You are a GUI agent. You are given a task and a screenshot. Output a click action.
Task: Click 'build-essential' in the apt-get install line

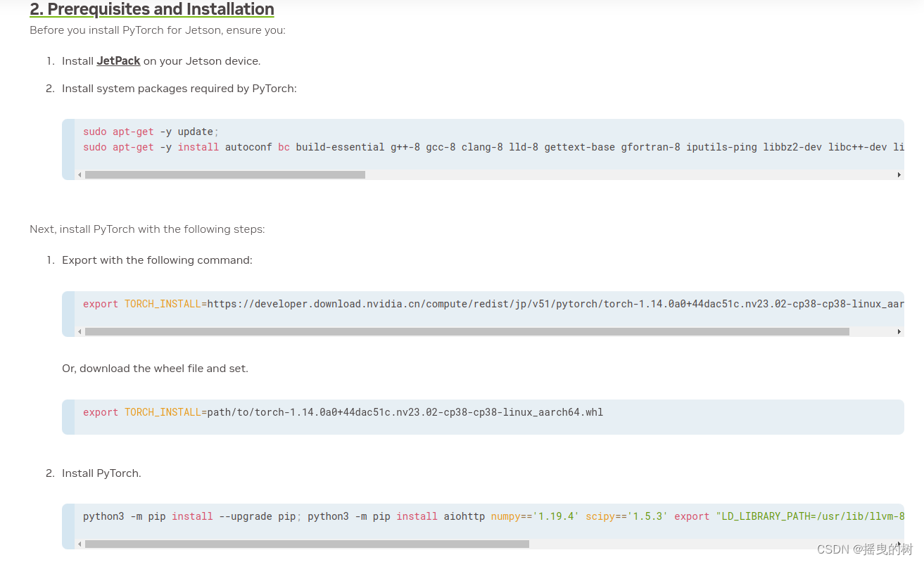click(x=340, y=147)
